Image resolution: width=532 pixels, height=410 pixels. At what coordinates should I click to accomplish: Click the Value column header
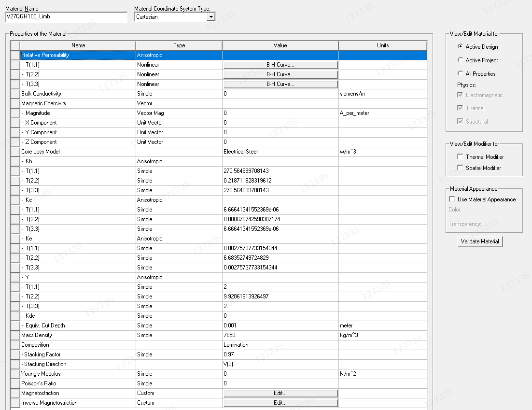point(280,45)
